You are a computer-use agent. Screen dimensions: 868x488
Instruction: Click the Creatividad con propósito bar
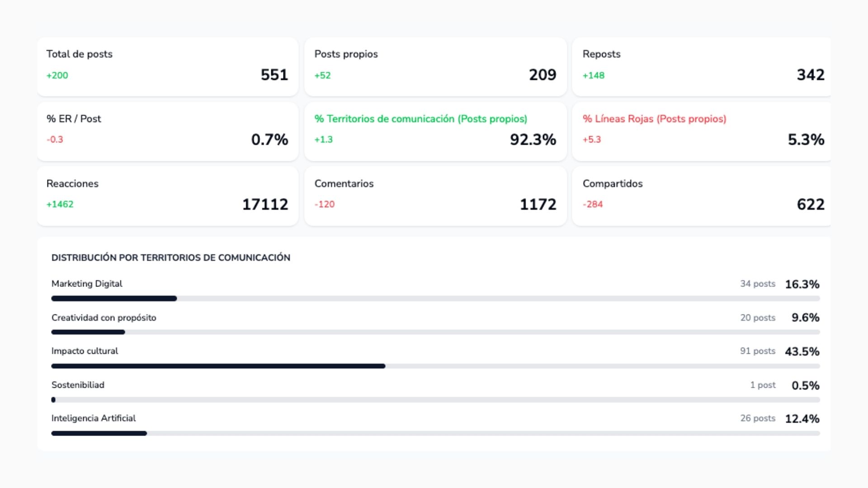click(x=435, y=332)
